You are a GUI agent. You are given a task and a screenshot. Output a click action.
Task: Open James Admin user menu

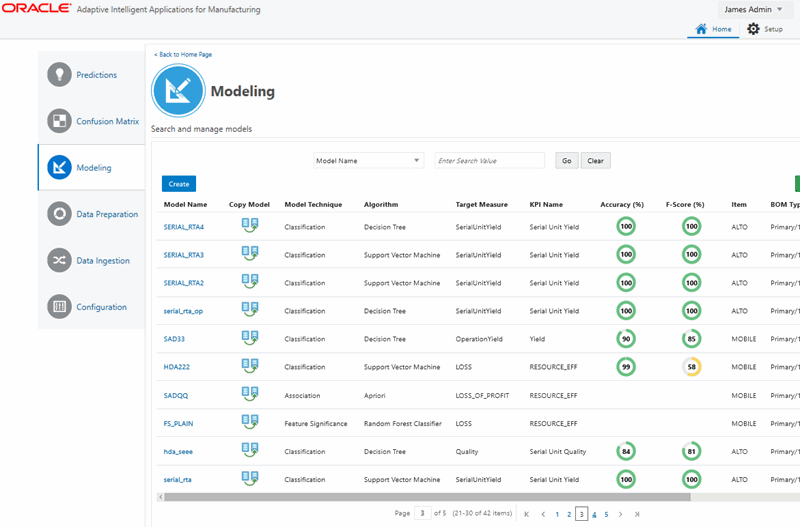(753, 9)
